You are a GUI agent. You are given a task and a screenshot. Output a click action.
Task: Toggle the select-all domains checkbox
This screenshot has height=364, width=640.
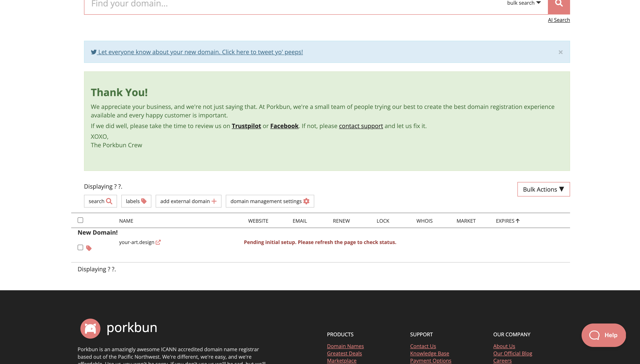[80, 220]
